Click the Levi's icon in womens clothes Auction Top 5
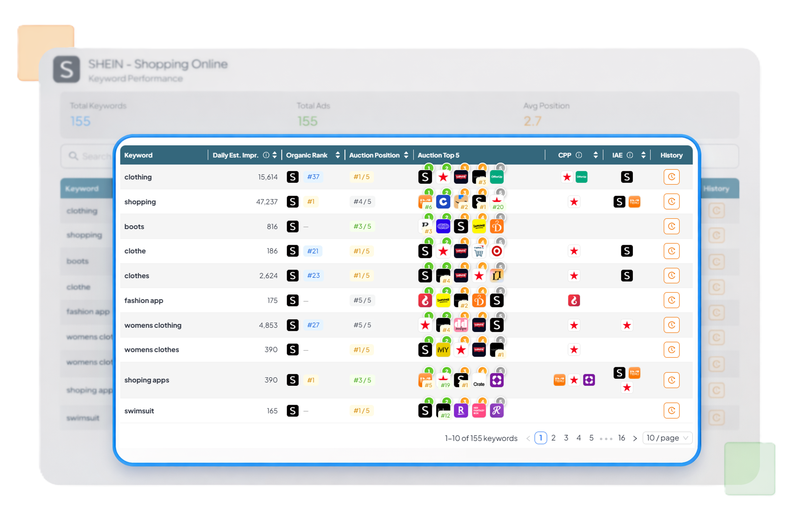Image resolution: width=799 pixels, height=532 pixels. click(479, 350)
